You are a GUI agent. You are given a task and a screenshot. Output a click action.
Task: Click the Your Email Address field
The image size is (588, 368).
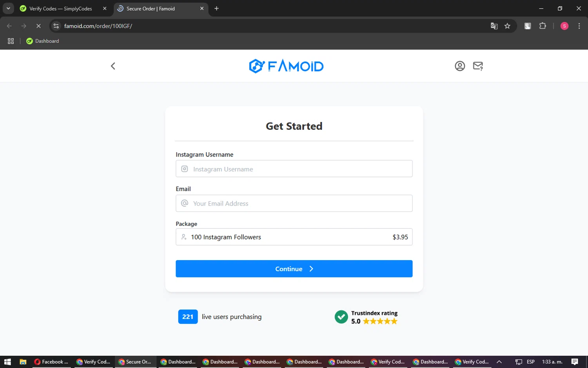pyautogui.click(x=294, y=203)
